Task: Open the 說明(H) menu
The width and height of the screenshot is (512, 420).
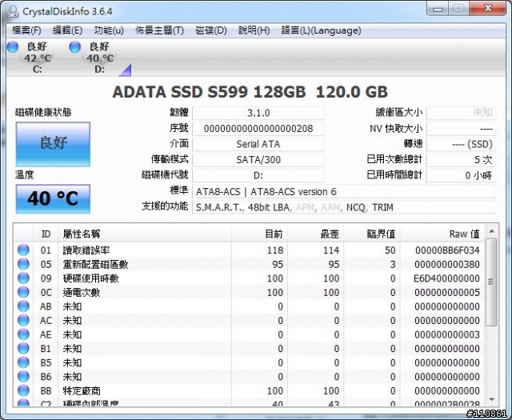Action: [x=254, y=30]
